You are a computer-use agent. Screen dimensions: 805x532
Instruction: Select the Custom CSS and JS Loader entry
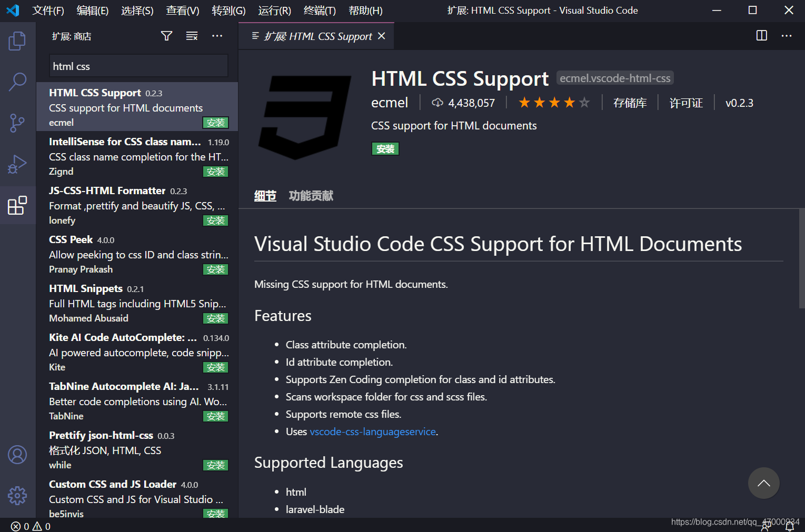137,498
